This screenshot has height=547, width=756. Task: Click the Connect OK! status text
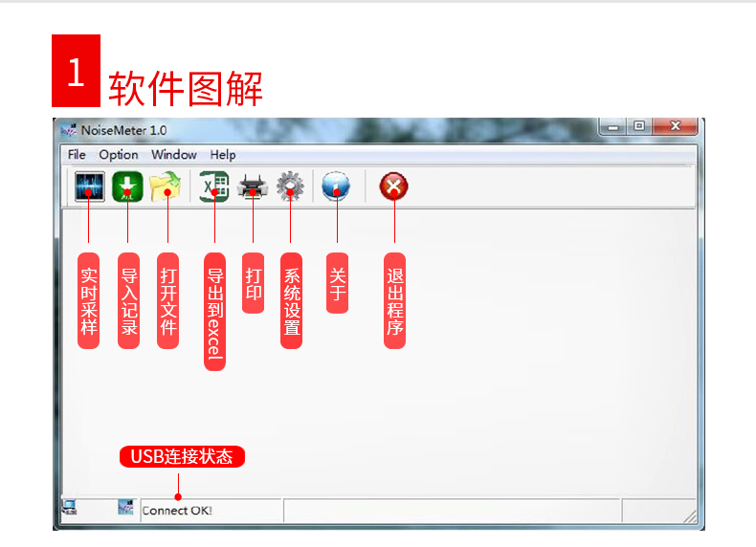pyautogui.click(x=177, y=511)
